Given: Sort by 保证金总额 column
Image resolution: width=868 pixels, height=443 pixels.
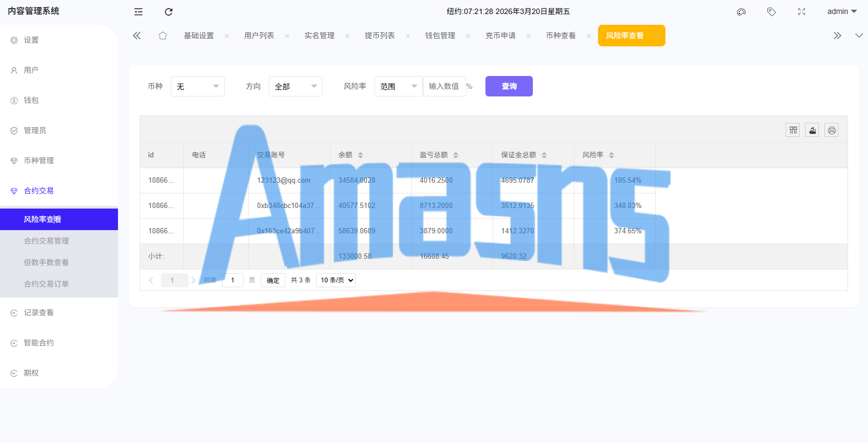Looking at the screenshot, I should [544, 155].
